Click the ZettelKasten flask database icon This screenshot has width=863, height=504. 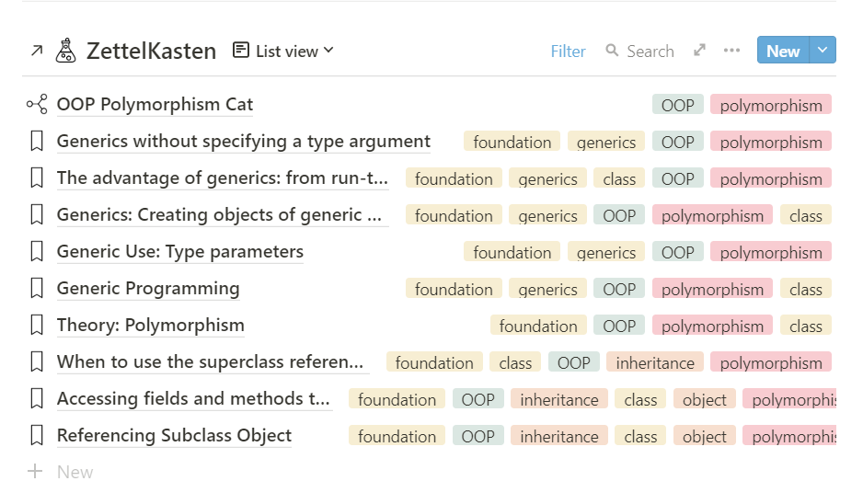tap(65, 51)
